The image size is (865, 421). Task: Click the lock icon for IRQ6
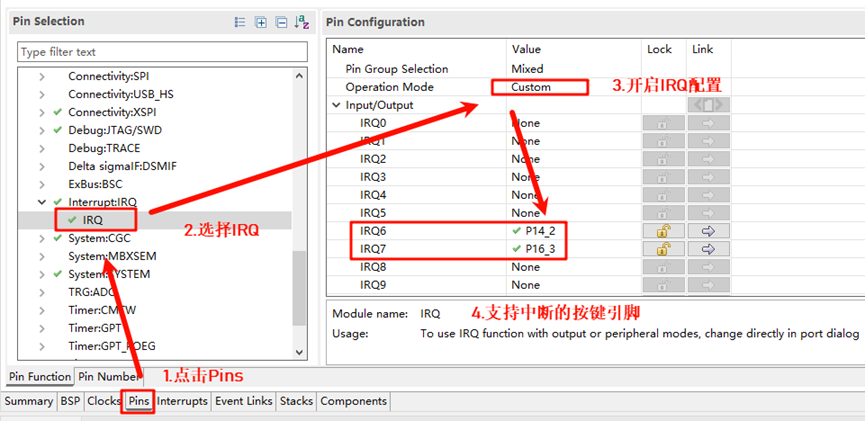pyautogui.click(x=664, y=231)
